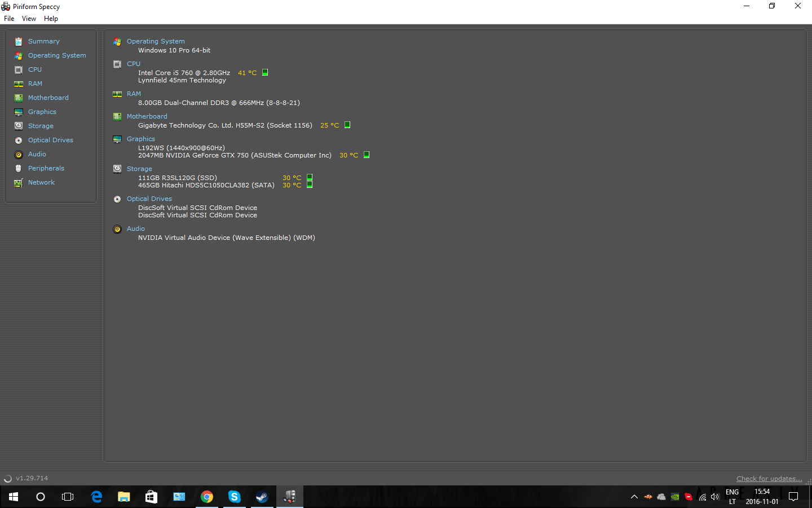Open the Help menu
812x508 pixels.
click(51, 19)
